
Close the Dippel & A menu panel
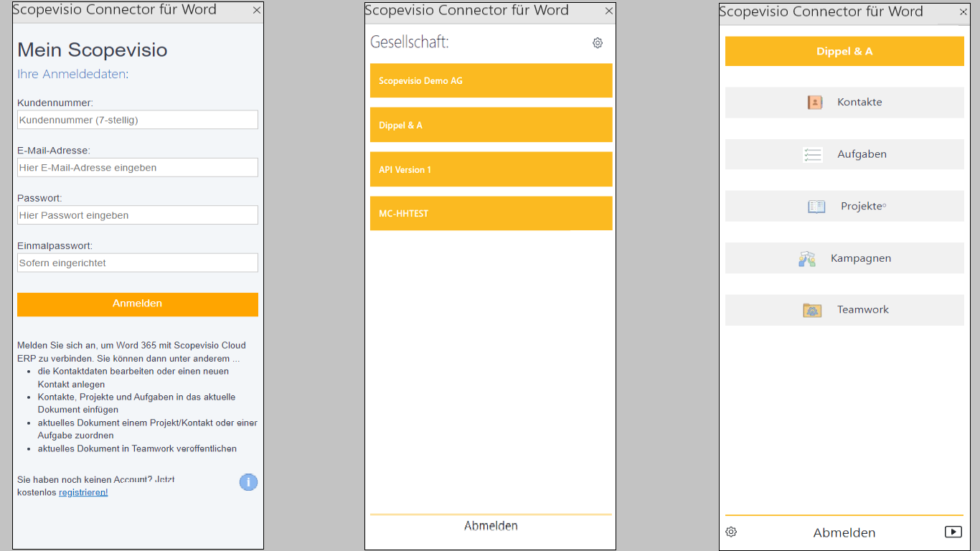pos(963,12)
